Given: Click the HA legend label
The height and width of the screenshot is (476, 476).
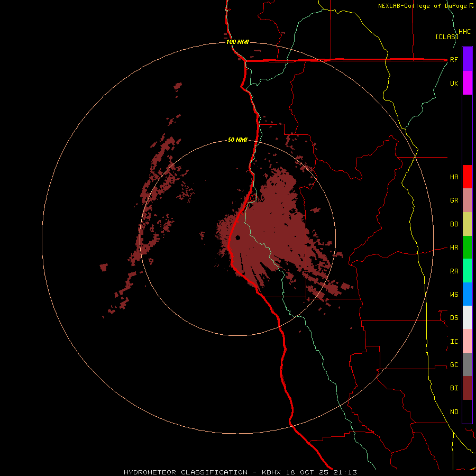Looking at the screenshot, I should 454,177.
